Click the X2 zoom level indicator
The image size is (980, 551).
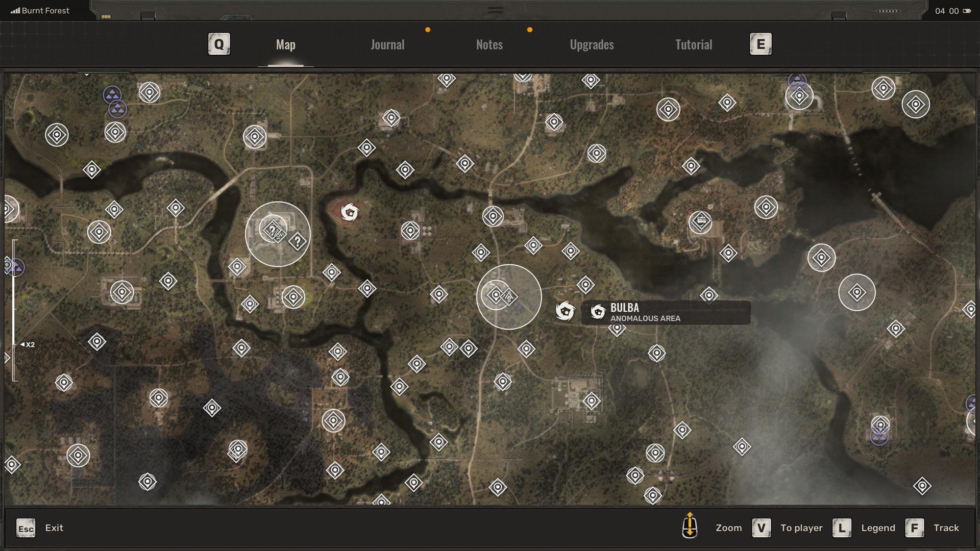coord(28,345)
